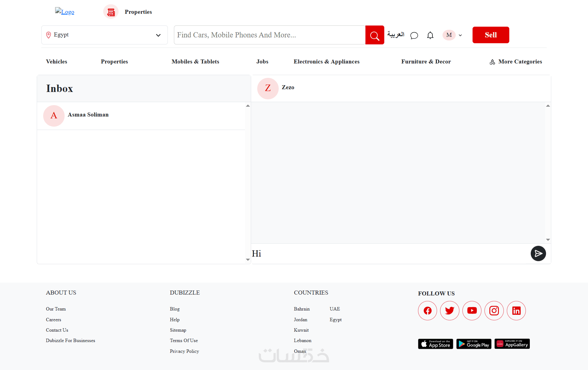Open chat messages speech bubble icon
The height and width of the screenshot is (370, 588).
(414, 36)
